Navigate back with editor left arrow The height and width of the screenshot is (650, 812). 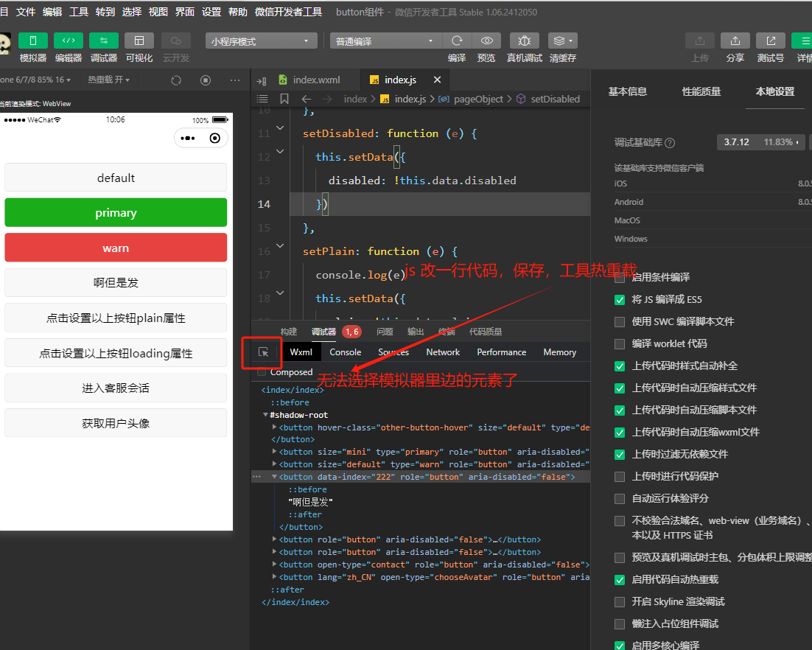[x=306, y=99]
